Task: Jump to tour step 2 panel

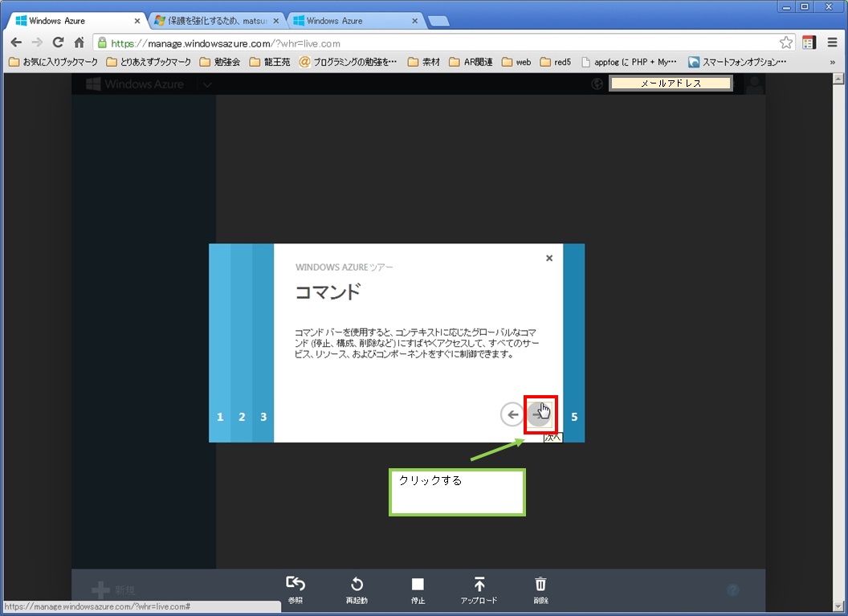Action: pos(242,343)
